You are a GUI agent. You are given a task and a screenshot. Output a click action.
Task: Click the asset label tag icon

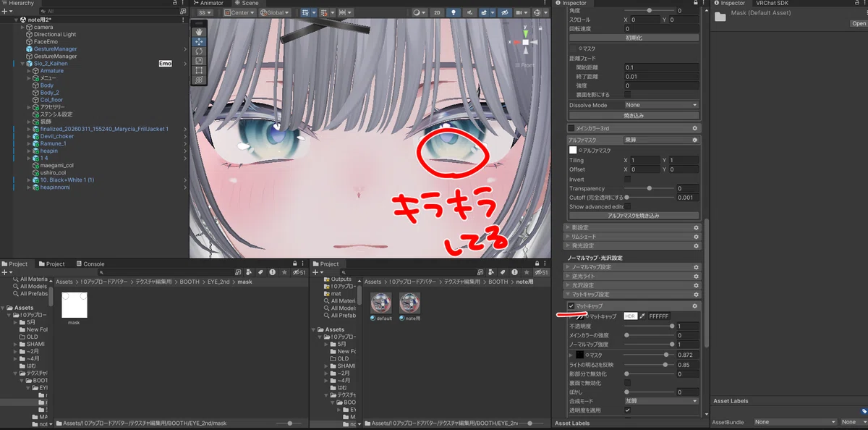[x=864, y=411]
